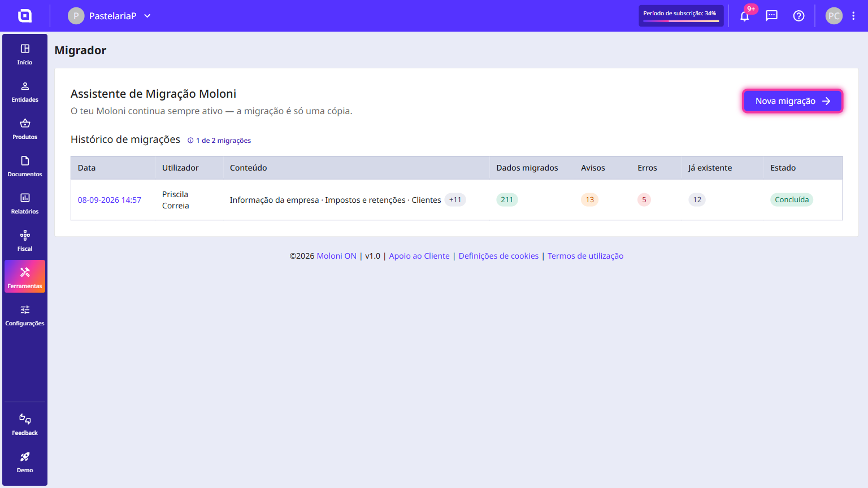The width and height of the screenshot is (868, 488).
Task: Click the '1 de 2 migrações' info
Action: coord(219,141)
